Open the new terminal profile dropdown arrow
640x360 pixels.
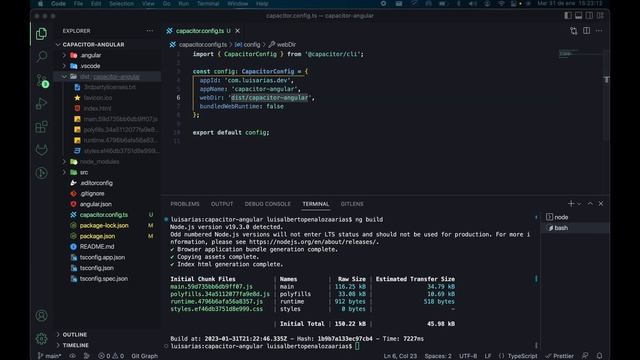(579, 204)
